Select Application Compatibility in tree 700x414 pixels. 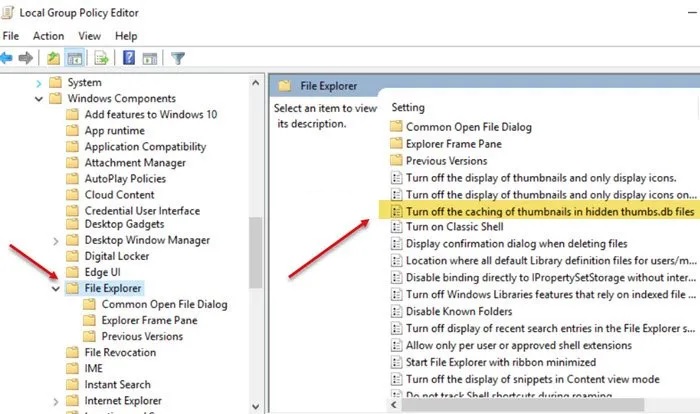[x=146, y=146]
